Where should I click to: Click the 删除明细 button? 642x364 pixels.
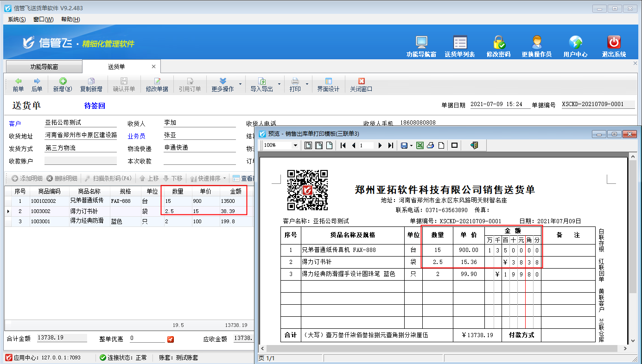point(62,178)
